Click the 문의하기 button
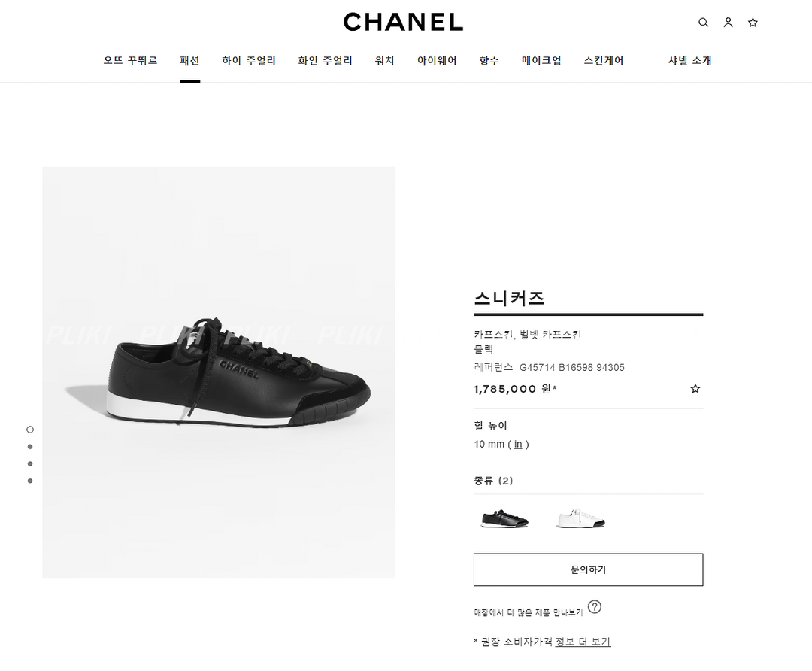This screenshot has width=812, height=671. tap(588, 570)
